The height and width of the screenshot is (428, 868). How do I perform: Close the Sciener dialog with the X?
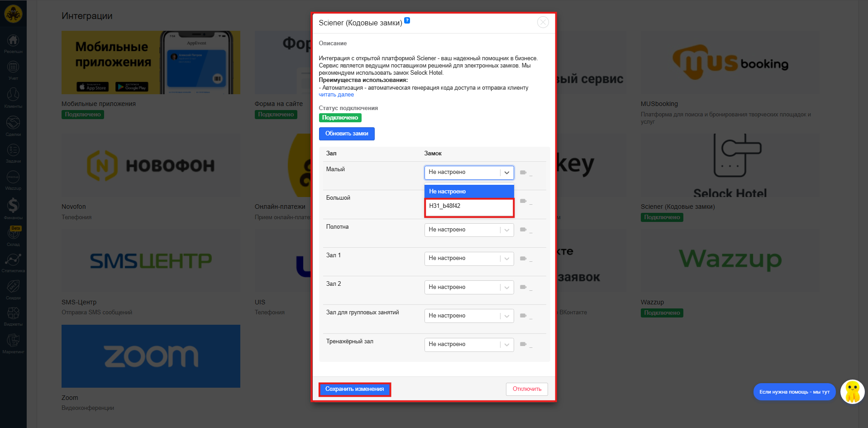[543, 22]
